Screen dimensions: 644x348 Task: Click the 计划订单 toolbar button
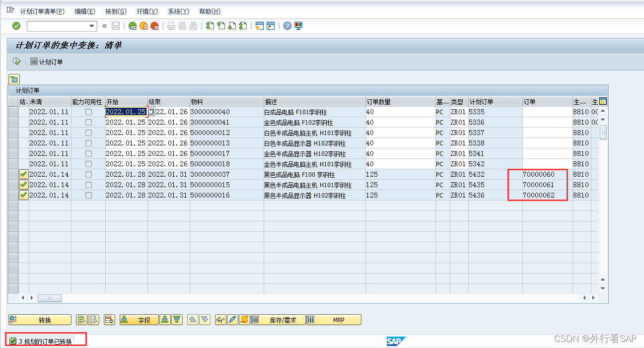tap(47, 62)
